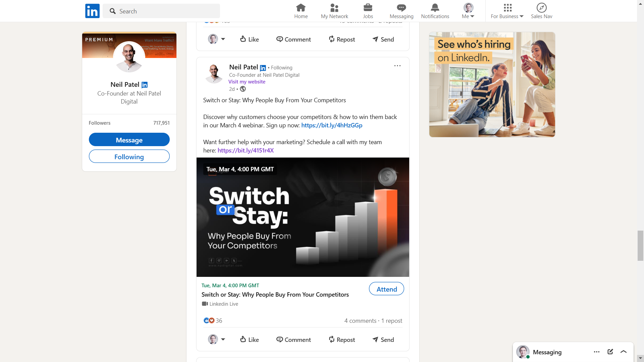Expand the Messaging panel with the chevron
Viewport: 644px width, 362px height.
pos(624,352)
